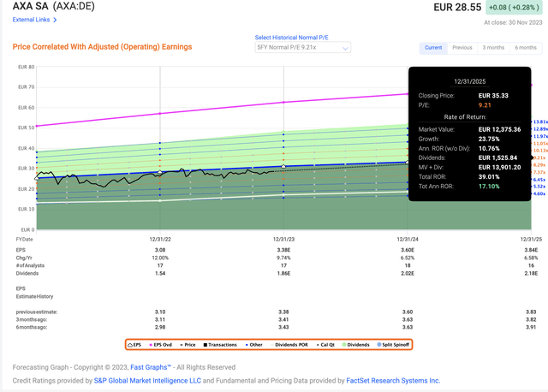Click the 3.41 three-months-ago estimate
Viewport: 548px width, 392px height.
[283, 319]
